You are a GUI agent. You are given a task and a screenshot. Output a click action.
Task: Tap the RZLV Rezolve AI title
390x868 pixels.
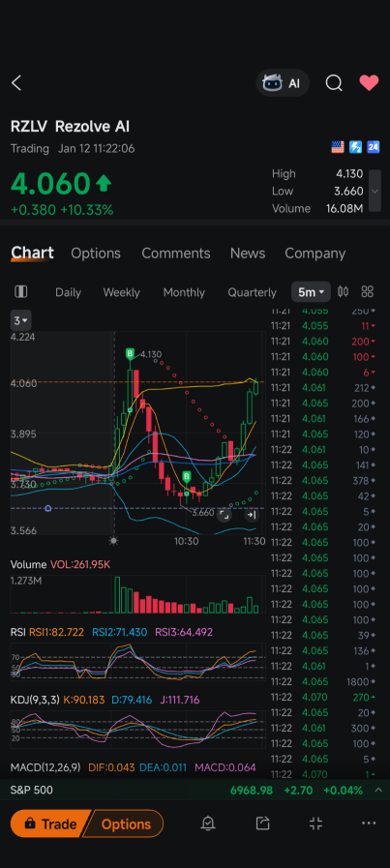70,127
